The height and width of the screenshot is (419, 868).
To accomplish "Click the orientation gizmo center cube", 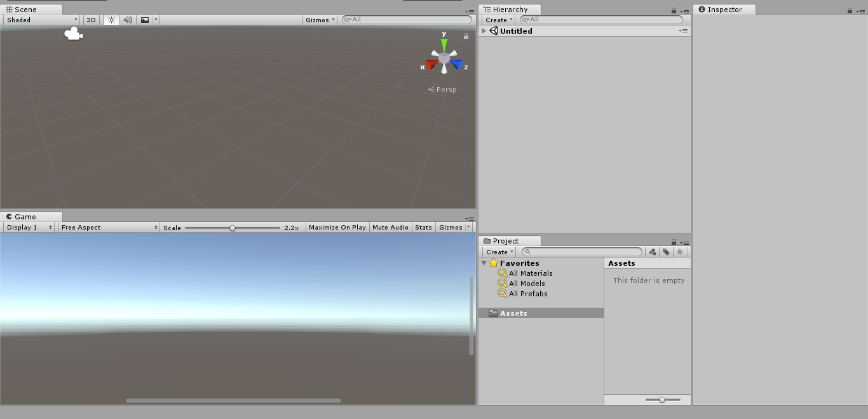I will [x=444, y=58].
